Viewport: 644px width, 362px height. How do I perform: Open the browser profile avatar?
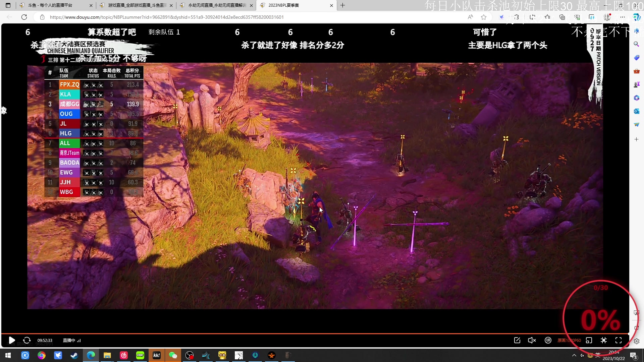point(607,17)
